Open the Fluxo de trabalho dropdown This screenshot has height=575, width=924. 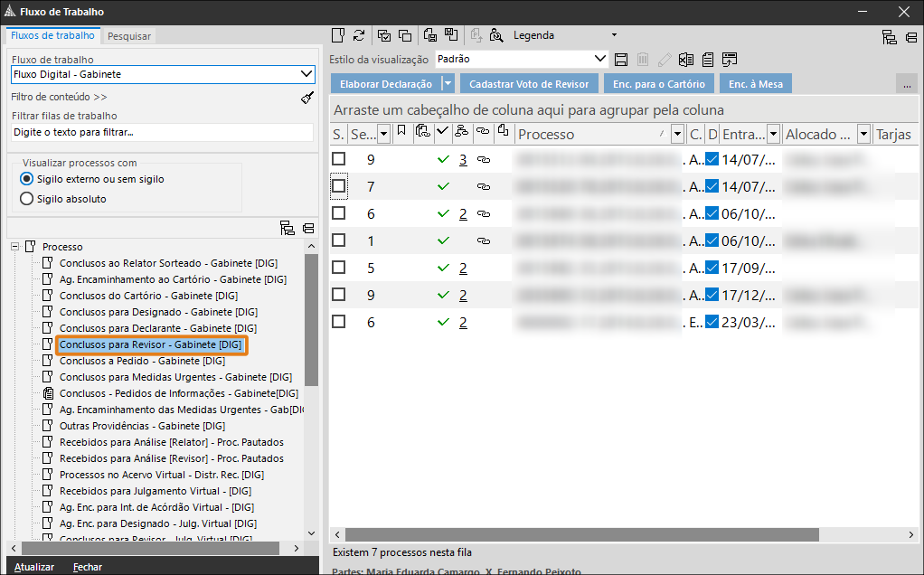coord(306,74)
